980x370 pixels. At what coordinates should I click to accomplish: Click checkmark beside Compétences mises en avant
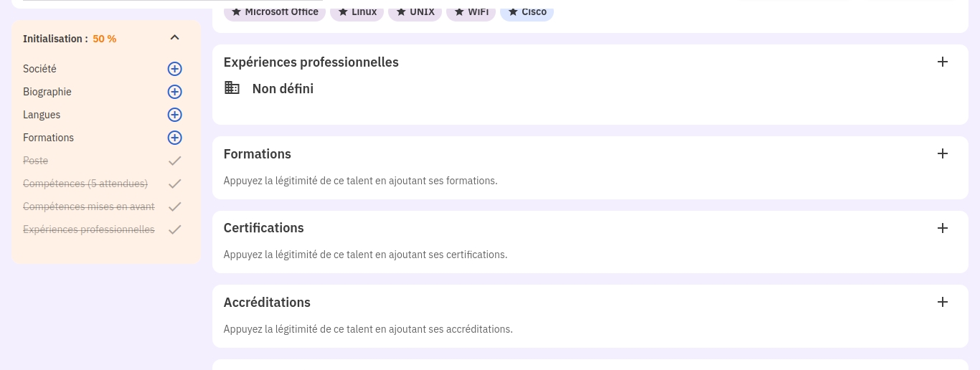point(174,207)
